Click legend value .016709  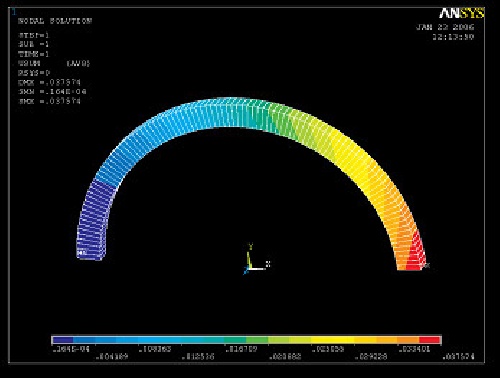click(x=242, y=349)
